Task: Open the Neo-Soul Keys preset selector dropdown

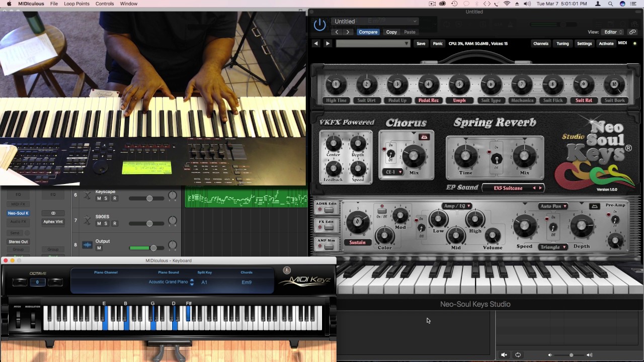Action: click(x=373, y=44)
